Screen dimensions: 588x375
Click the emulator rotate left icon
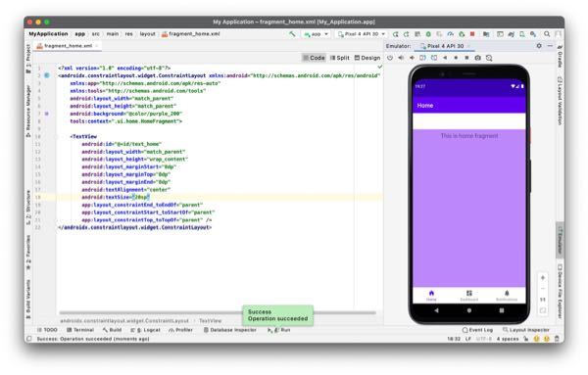point(422,58)
